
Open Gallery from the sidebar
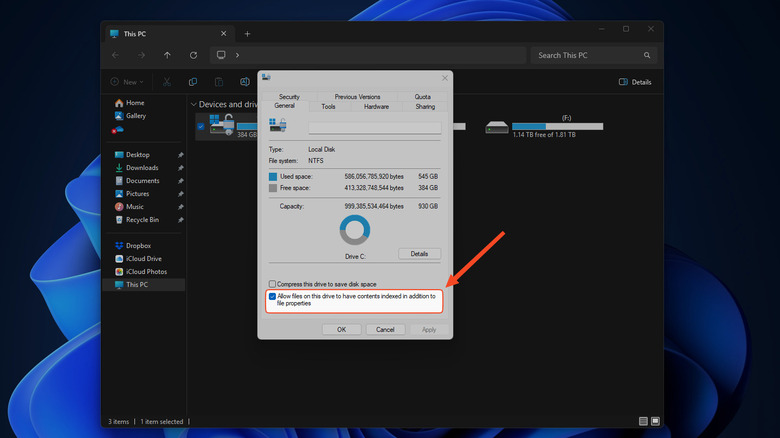click(x=135, y=116)
